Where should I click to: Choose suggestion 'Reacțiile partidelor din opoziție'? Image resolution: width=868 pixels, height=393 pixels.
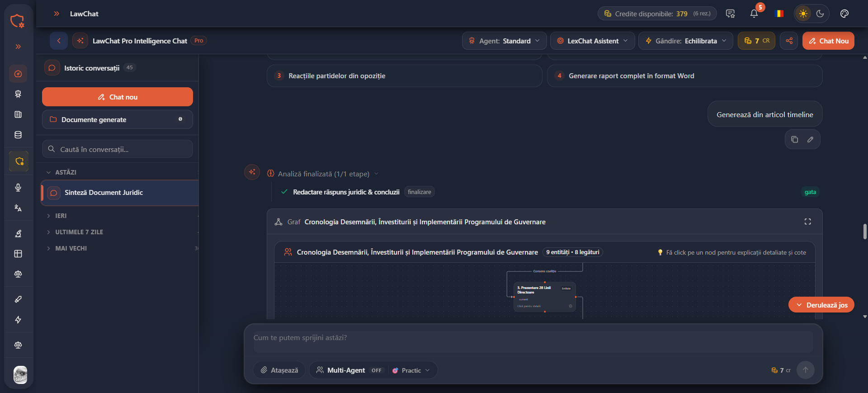point(404,76)
